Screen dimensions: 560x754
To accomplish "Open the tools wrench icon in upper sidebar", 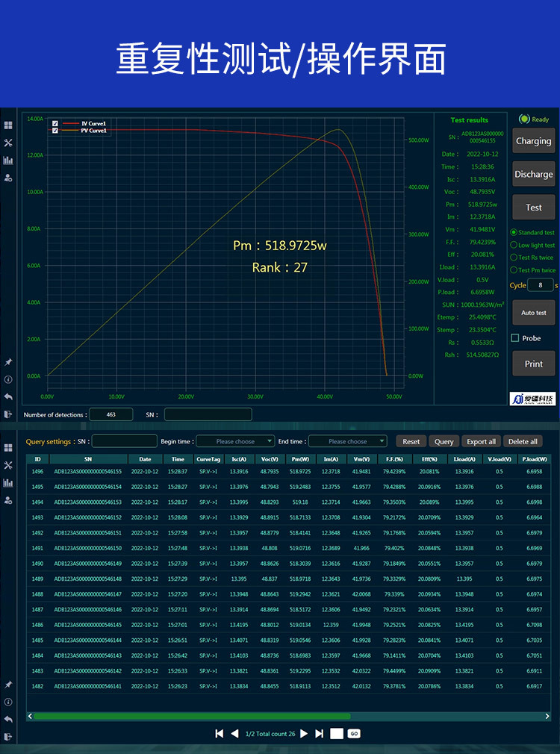I will pos(8,143).
